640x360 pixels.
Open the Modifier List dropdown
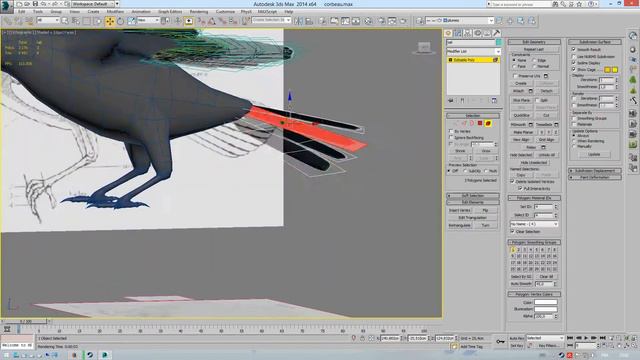473,51
